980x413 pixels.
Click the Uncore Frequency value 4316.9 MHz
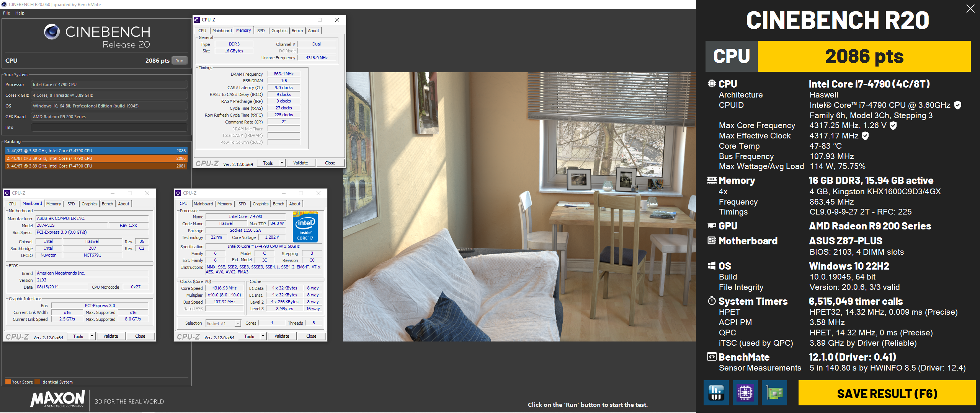pos(317,58)
